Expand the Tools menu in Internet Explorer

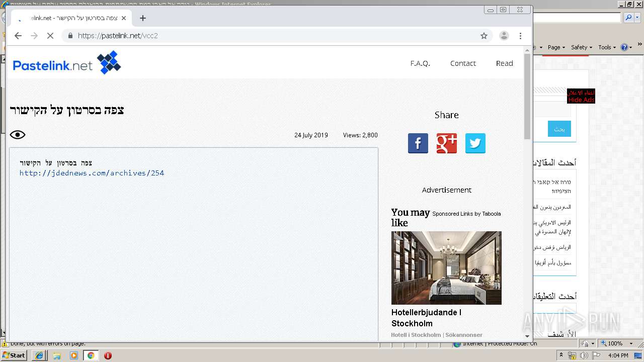pyautogui.click(x=607, y=47)
